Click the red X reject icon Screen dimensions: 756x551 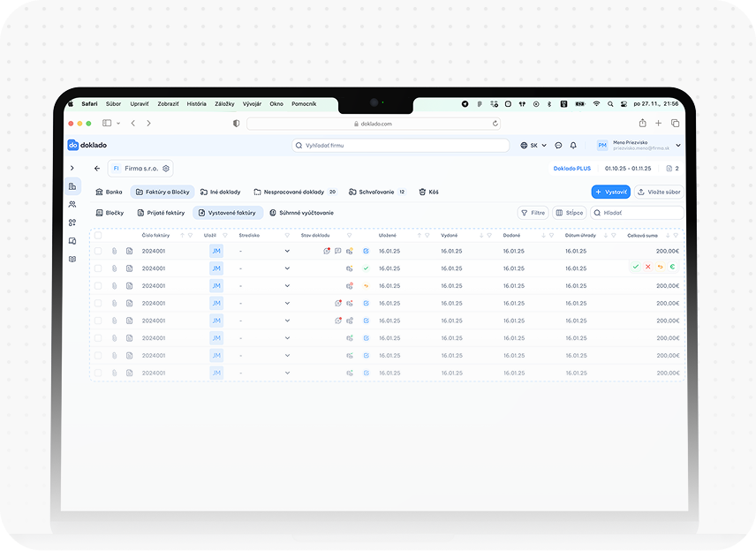(x=648, y=267)
